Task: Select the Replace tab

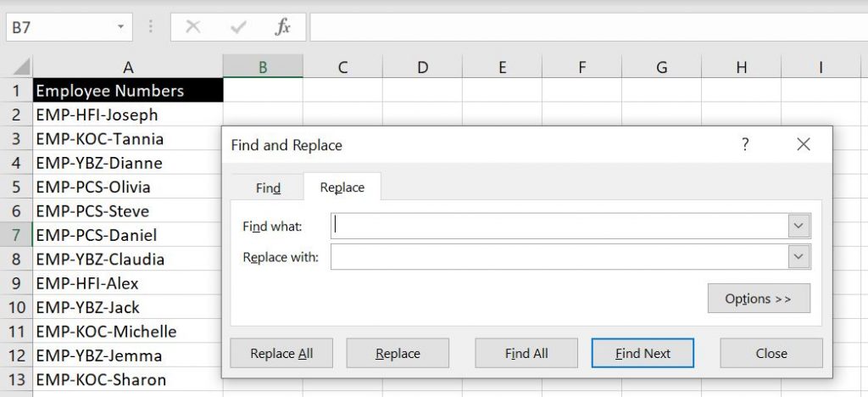Action: point(342,187)
